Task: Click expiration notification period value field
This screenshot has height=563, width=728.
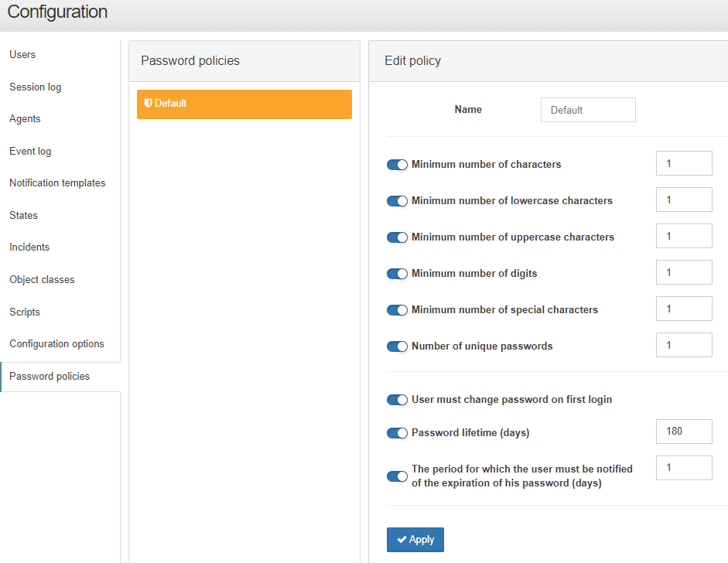Action: (684, 468)
